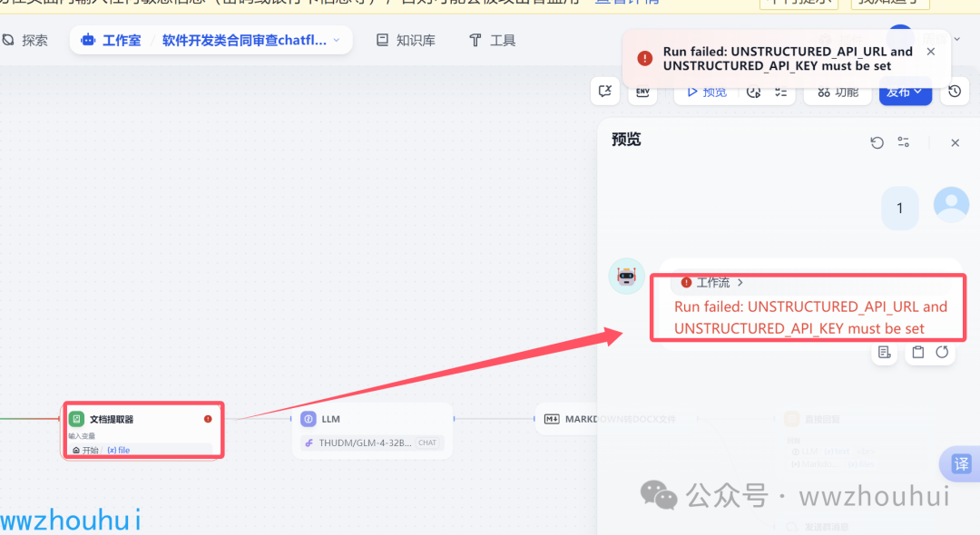Restart conversation in 预览 panel
Image resolution: width=980 pixels, height=535 pixels.
pyautogui.click(x=877, y=142)
